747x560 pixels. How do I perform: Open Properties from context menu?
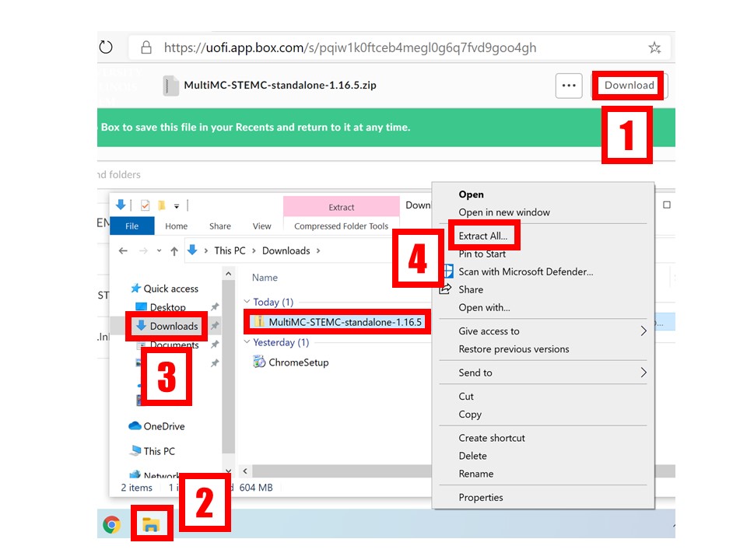click(481, 497)
